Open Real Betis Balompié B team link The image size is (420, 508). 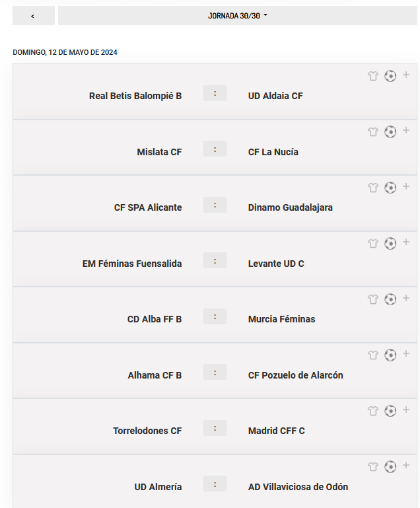point(135,96)
